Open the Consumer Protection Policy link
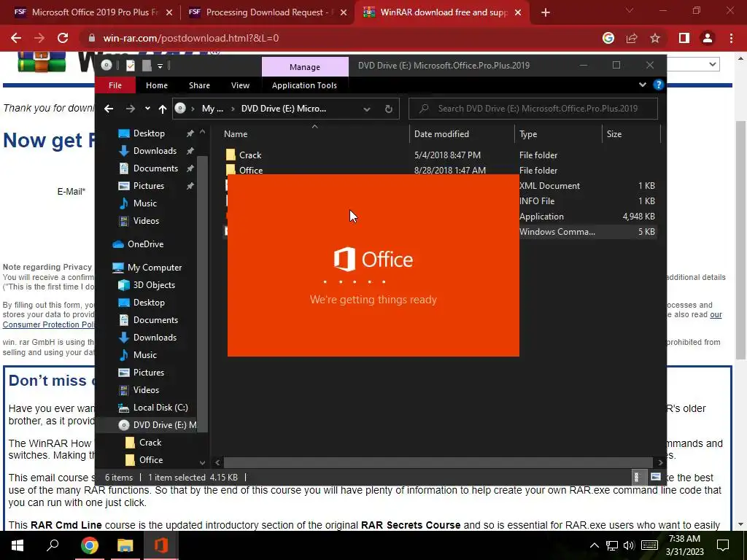 click(48, 324)
